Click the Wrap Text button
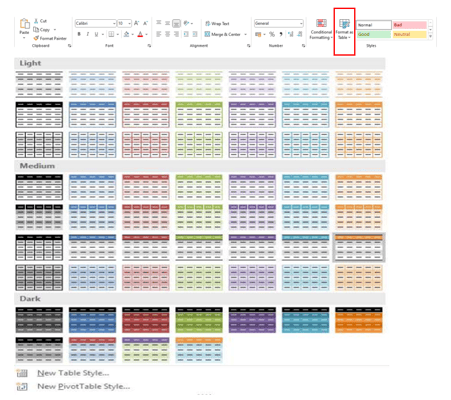 pos(217,24)
